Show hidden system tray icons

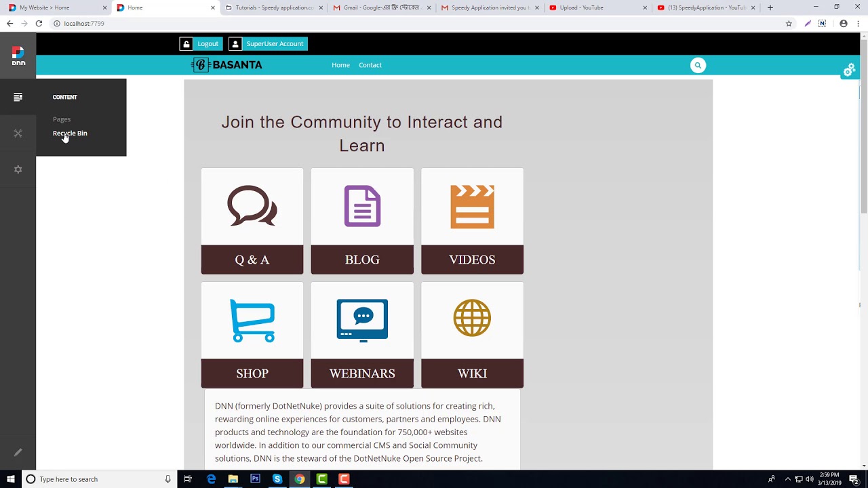pyautogui.click(x=787, y=479)
